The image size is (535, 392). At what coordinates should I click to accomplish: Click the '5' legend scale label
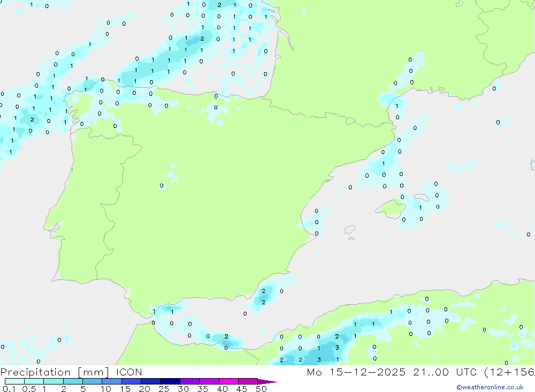coord(83,389)
